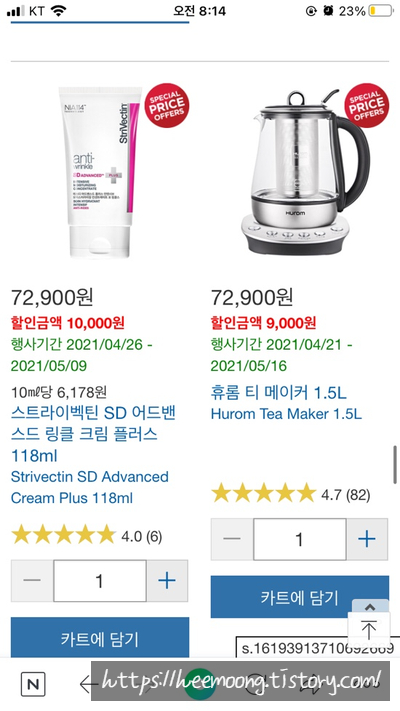Select the Hurom Tea Maker quantity field
Viewport: 400px width, 711px height.
[300, 539]
